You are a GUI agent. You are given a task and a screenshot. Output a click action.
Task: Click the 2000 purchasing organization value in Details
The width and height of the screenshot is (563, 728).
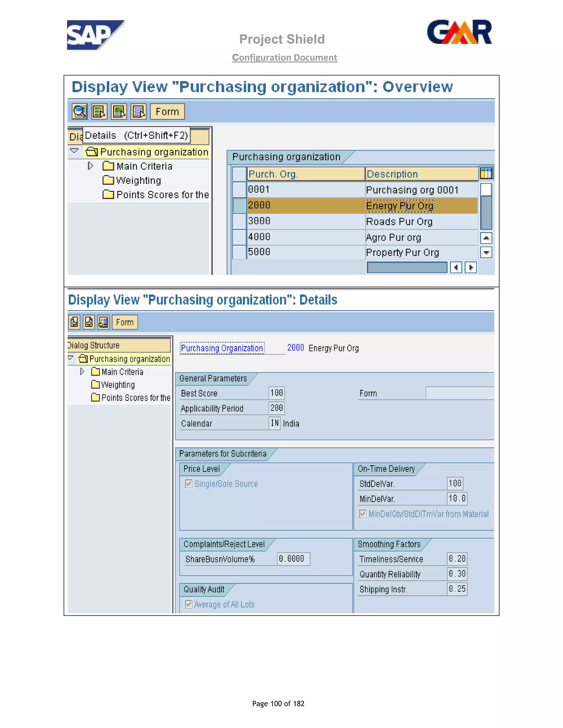tap(296, 348)
